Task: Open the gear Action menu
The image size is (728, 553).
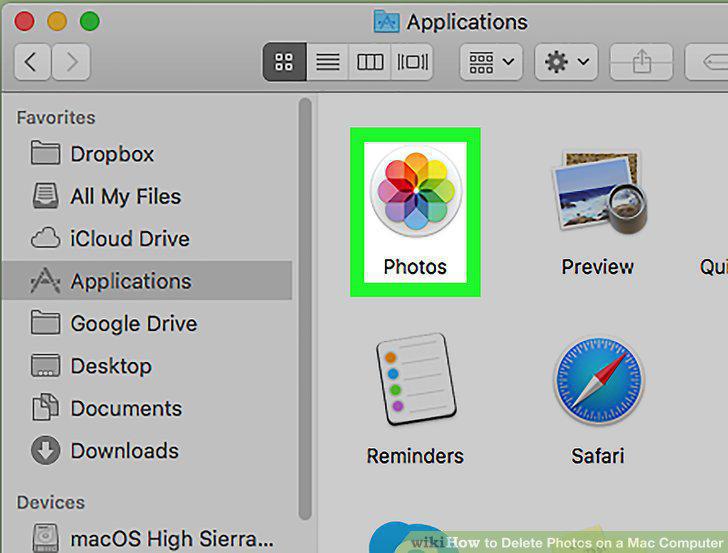Action: pyautogui.click(x=566, y=62)
